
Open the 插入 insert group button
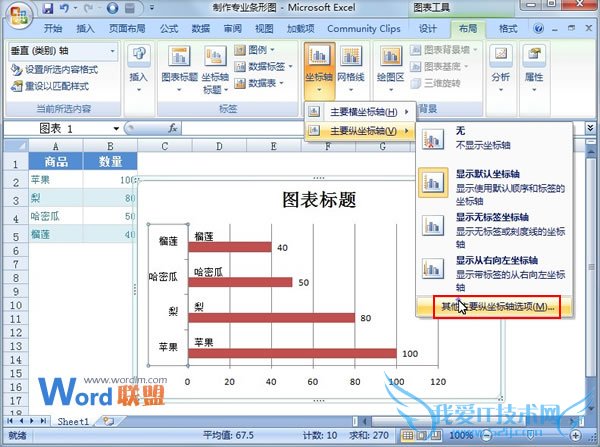coord(139,70)
